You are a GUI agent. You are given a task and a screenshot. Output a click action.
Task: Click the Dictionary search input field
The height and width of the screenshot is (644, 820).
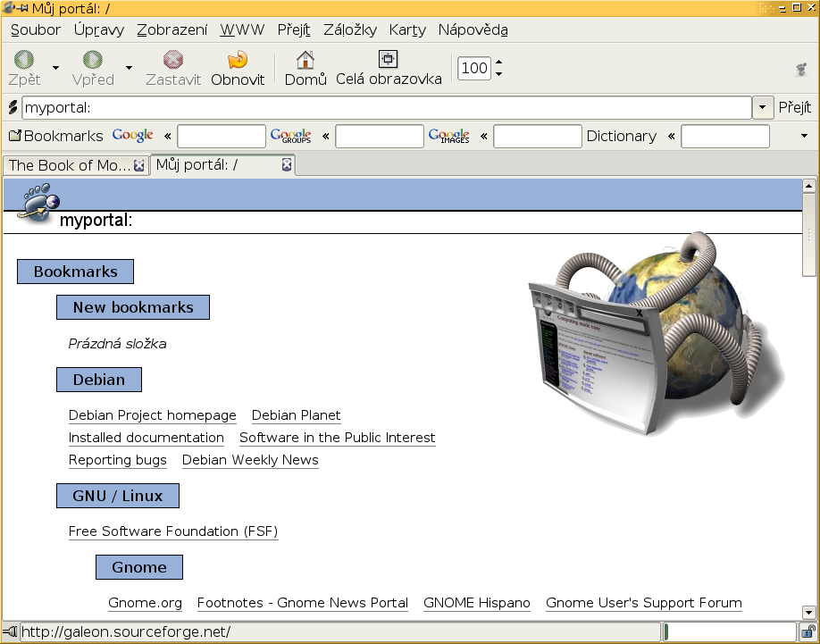pos(724,136)
